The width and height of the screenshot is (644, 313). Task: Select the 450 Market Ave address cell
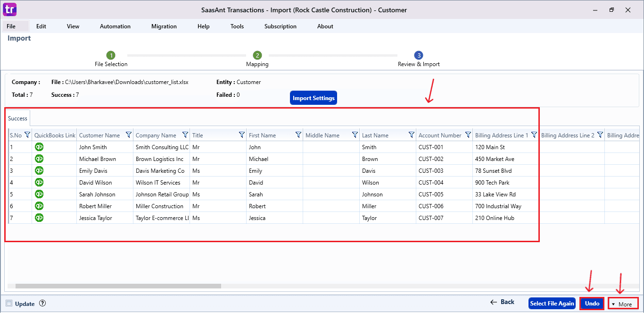(x=505, y=159)
